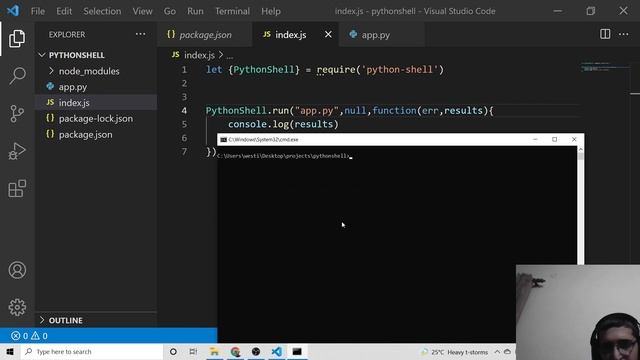Open Explorer's more actions ellipsis

pyautogui.click(x=140, y=34)
